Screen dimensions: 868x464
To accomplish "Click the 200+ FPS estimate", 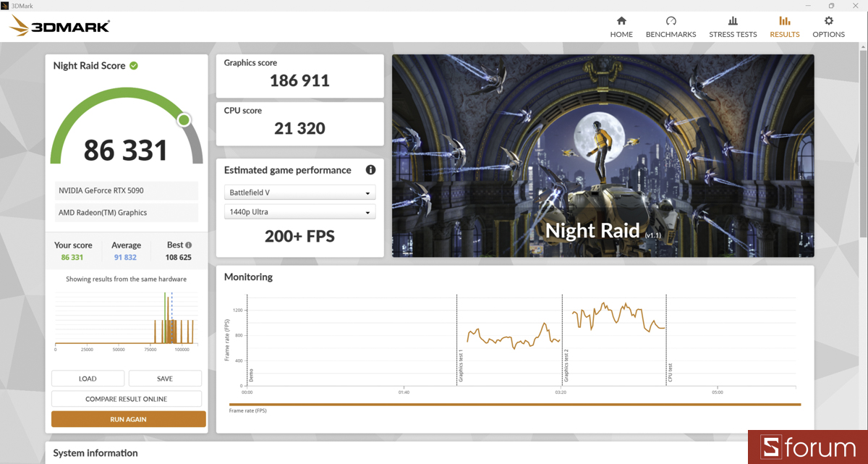I will 299,236.
